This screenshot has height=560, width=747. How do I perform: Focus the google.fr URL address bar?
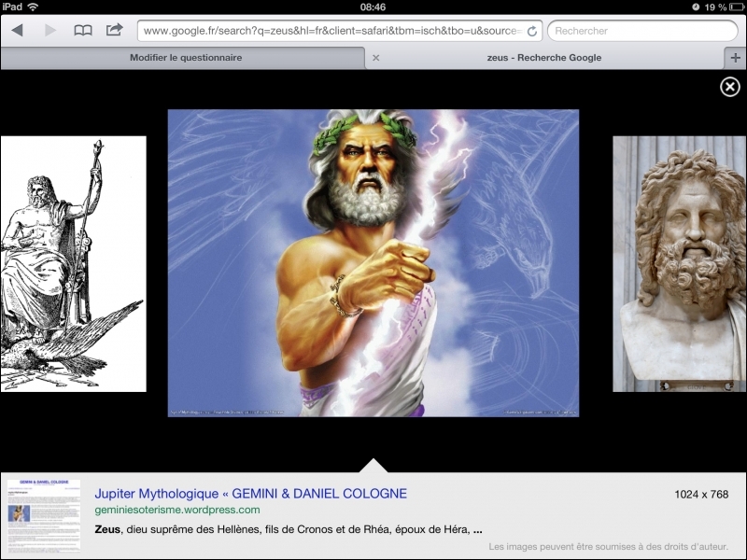click(331, 31)
